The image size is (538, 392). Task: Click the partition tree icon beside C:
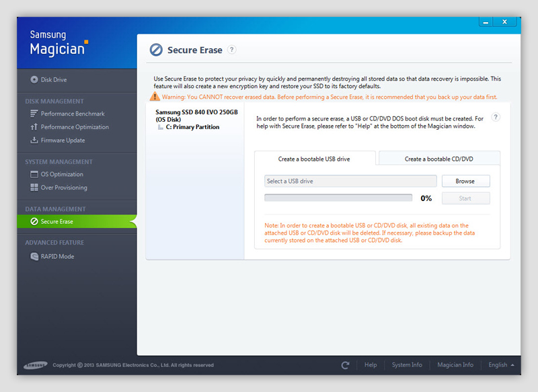click(x=160, y=127)
